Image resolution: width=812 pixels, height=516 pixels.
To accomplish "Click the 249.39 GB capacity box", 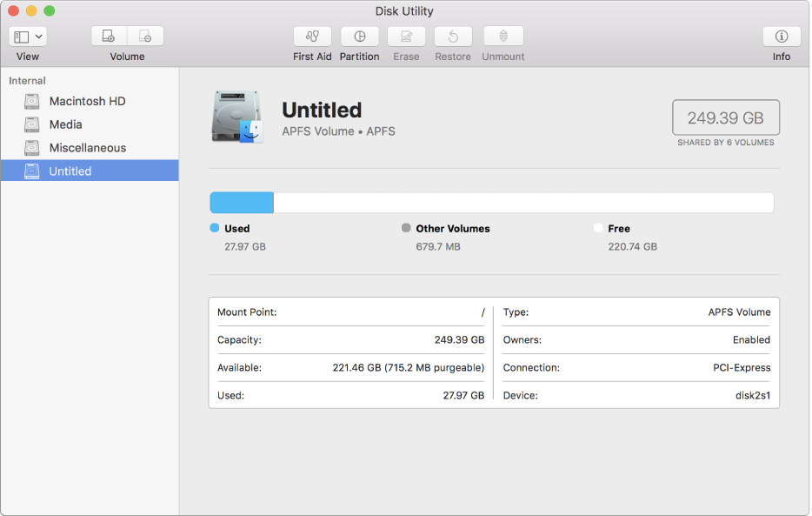I will tap(725, 117).
